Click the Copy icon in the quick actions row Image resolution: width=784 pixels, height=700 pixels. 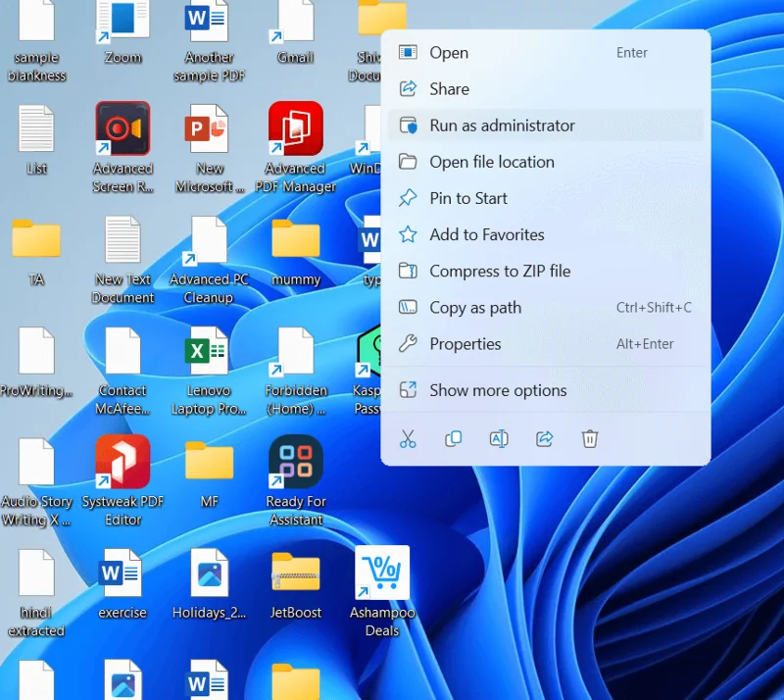coord(454,439)
